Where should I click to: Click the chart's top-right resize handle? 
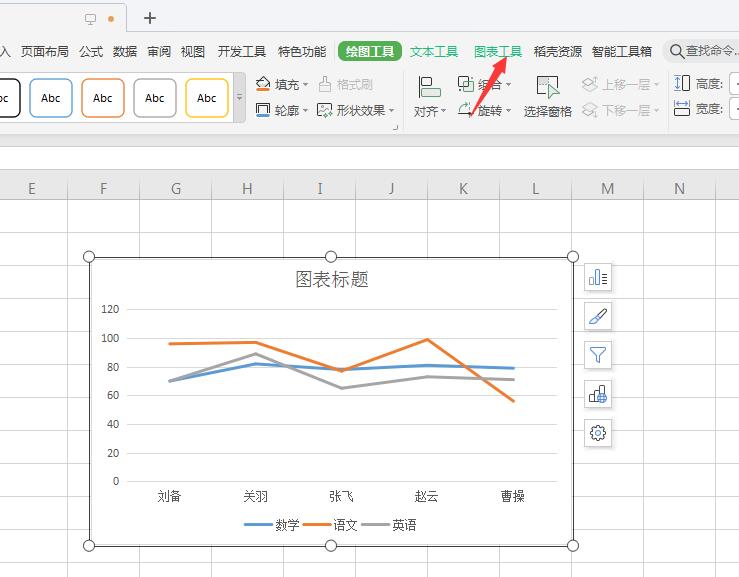pyautogui.click(x=573, y=256)
